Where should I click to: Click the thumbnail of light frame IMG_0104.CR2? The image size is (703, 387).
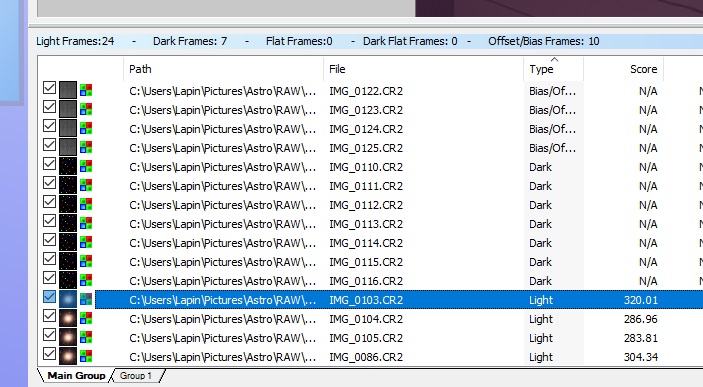click(68, 318)
